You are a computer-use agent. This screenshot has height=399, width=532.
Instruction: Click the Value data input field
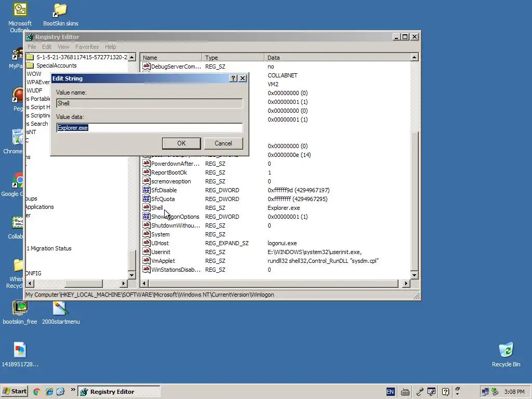149,128
